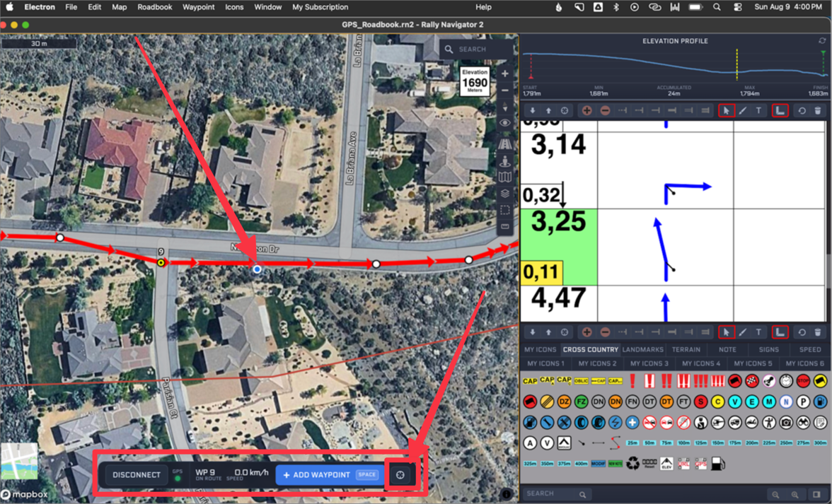Pick the binoculars icon
The height and width of the screenshot is (504, 832).
click(x=803, y=423)
